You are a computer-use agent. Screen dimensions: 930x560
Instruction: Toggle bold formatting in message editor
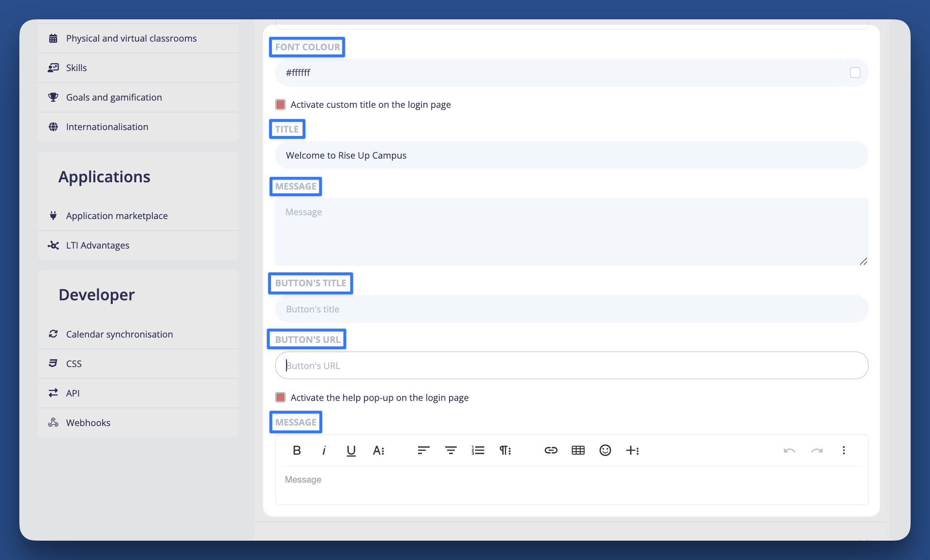(297, 450)
